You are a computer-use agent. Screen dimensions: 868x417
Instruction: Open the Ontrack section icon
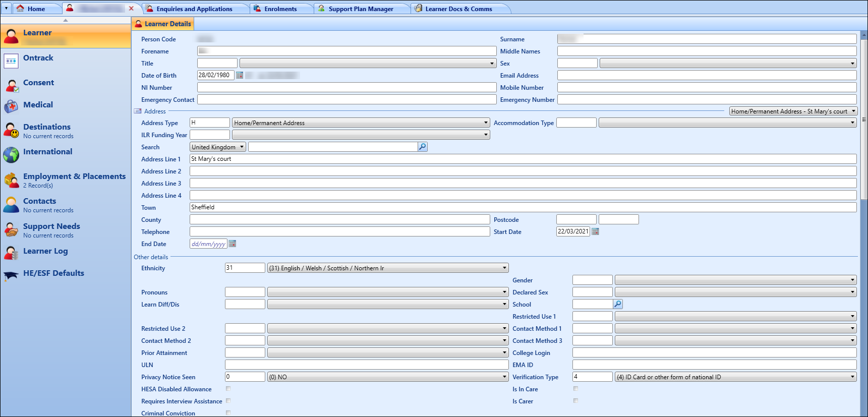pos(11,61)
